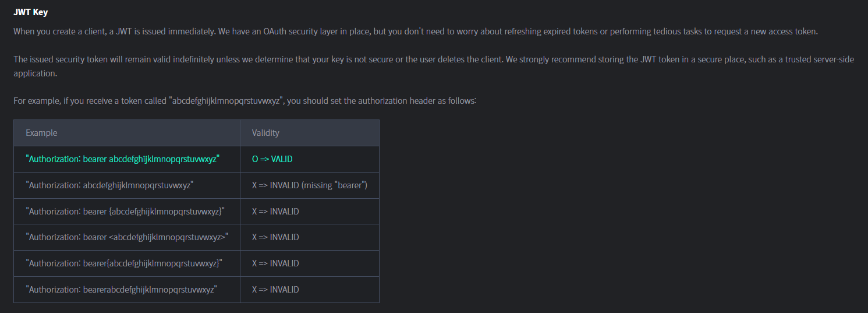Click the paragraph about issued security token validity
This screenshot has height=313, width=868.
[434, 66]
